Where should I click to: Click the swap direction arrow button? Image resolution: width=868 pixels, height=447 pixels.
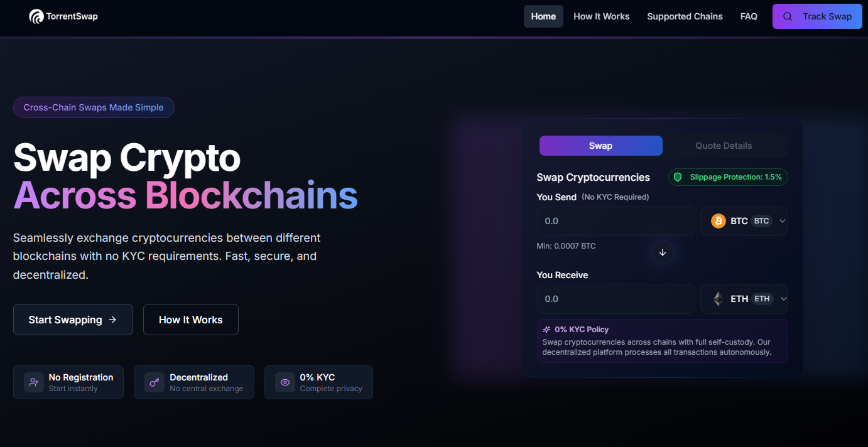tap(662, 252)
